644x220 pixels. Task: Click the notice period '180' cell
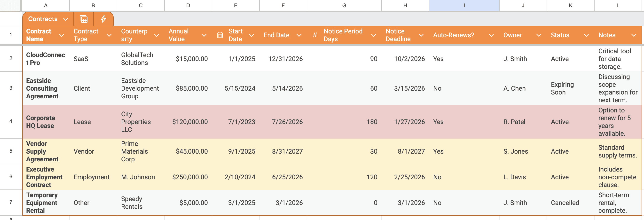coord(344,122)
